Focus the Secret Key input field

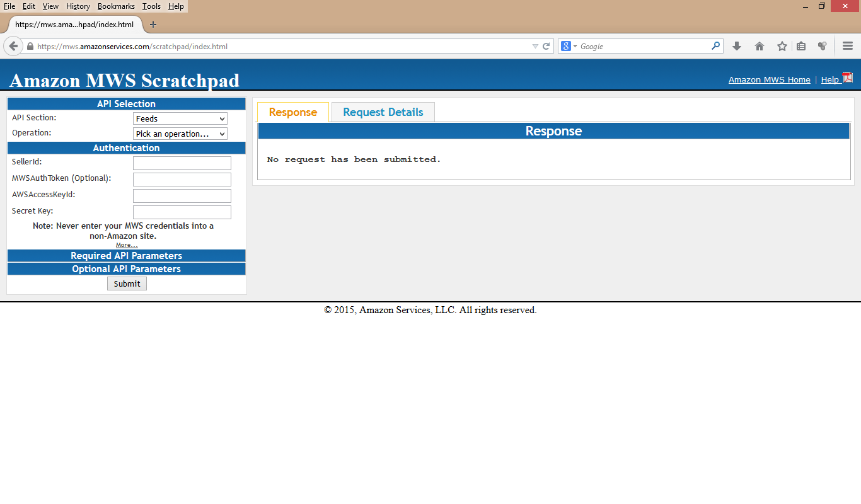click(182, 212)
